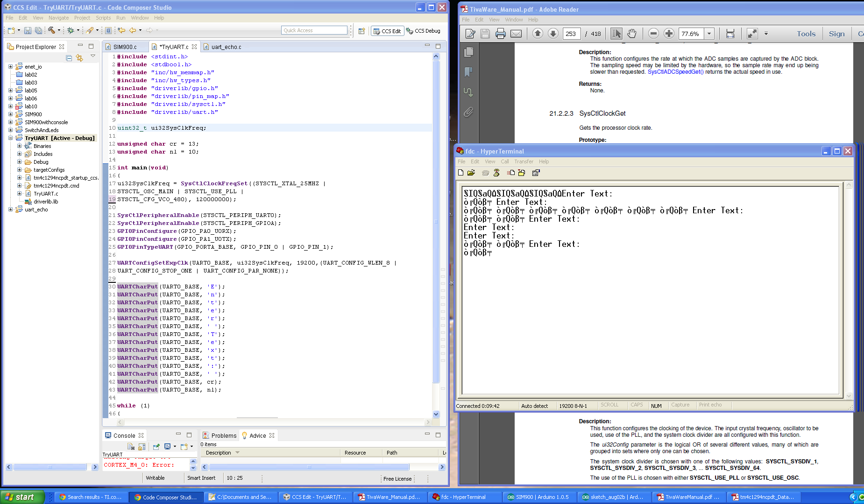Go to next page in PDF
Viewport: 864px width, 504px height.
[553, 34]
